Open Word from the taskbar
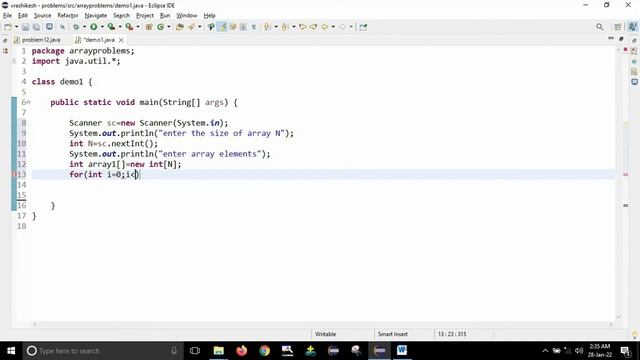 click(402, 351)
